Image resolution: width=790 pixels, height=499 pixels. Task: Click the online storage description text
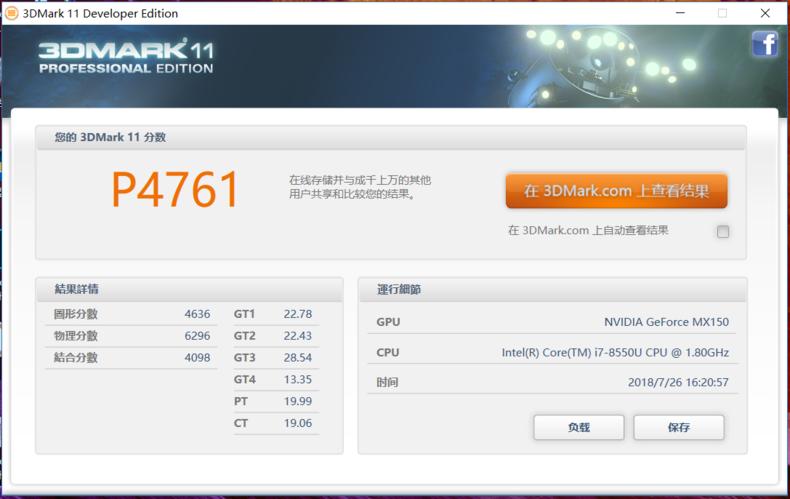(360, 187)
